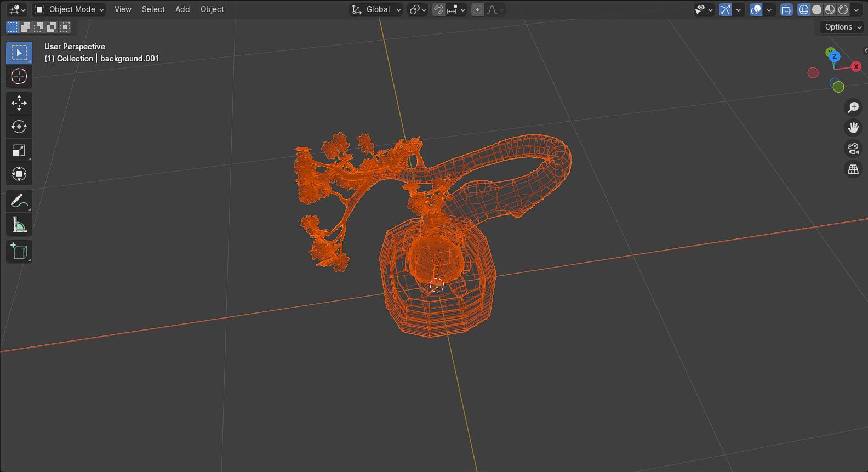Screen dimensions: 868x472
Task: Open the Object Mode dropdown
Action: point(69,9)
